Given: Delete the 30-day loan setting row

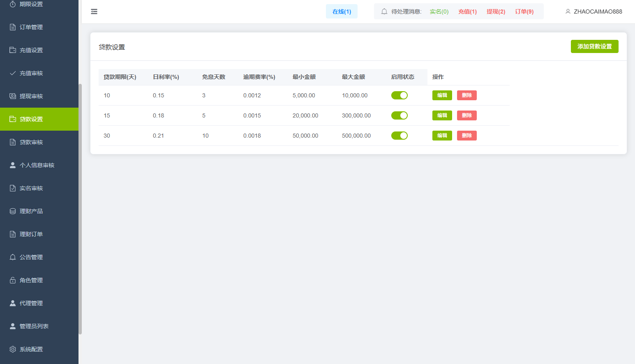Looking at the screenshot, I should coord(466,136).
